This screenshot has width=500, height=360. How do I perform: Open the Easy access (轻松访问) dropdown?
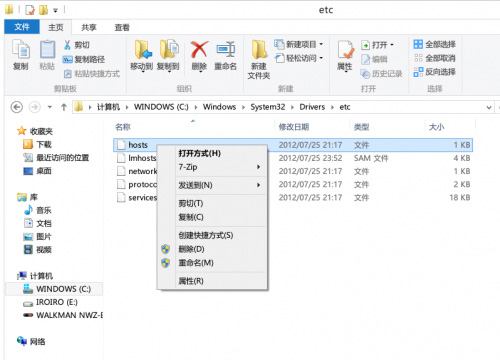pos(321,58)
